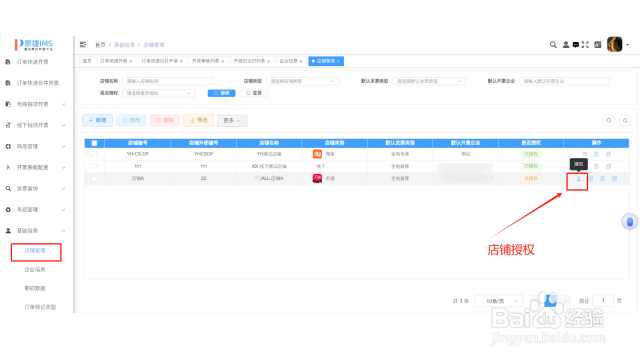Expand the 电商销项开票 sidebar menu
Image resolution: width=640 pixels, height=360 pixels.
point(35,104)
